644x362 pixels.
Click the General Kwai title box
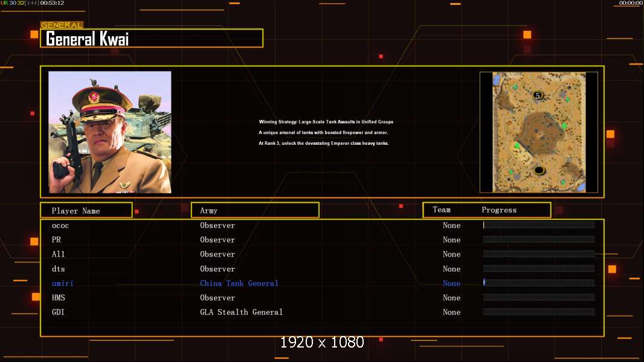pos(152,38)
